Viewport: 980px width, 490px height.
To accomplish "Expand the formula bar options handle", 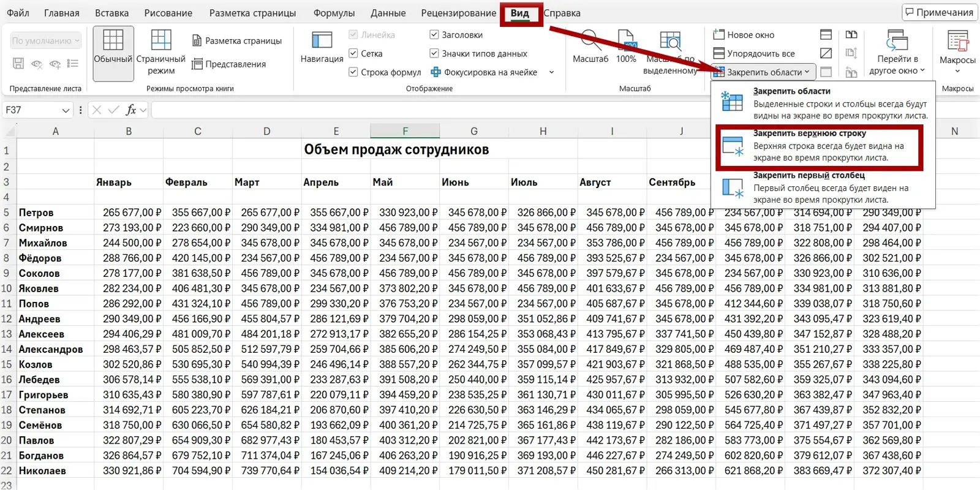I will pyautogui.click(x=80, y=110).
